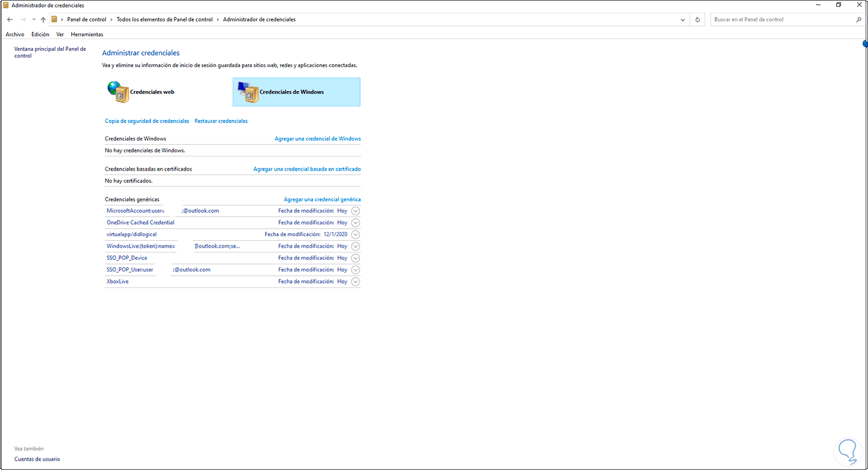This screenshot has height=470, width=868.
Task: Click Administrador de credenciales breadcrumb segment
Action: 259,19
